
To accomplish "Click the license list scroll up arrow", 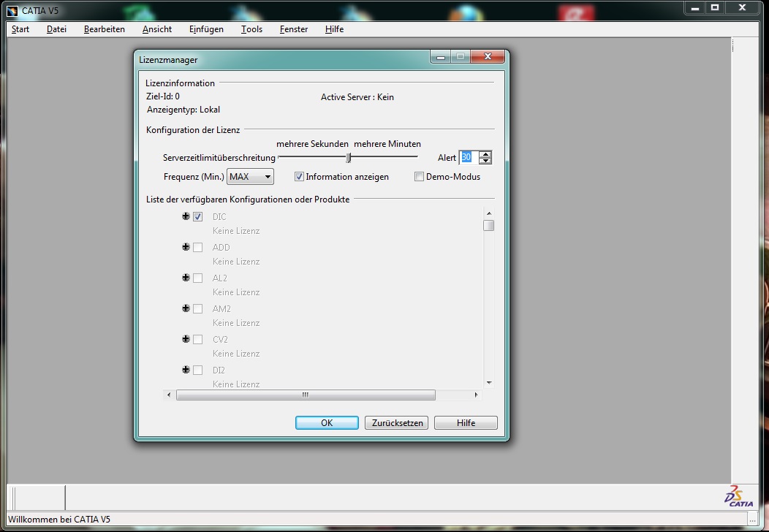I will coord(489,213).
